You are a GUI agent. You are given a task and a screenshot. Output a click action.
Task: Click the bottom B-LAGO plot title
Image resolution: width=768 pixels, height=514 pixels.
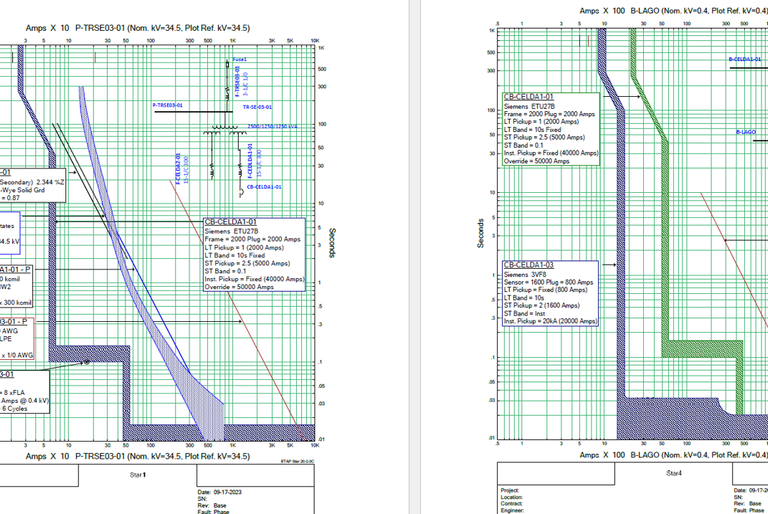click(x=673, y=455)
